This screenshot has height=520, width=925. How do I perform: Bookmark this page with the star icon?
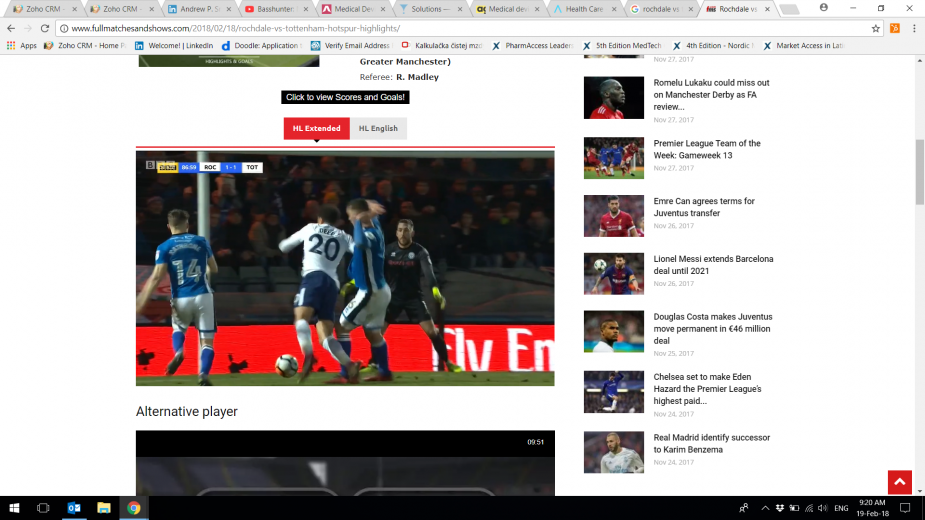876,28
